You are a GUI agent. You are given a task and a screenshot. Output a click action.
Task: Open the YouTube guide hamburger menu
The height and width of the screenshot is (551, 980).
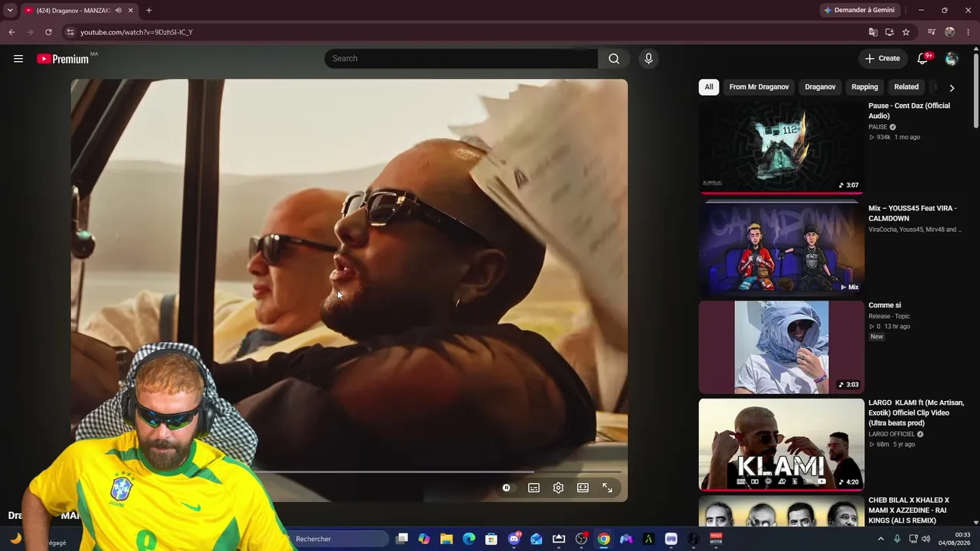coord(18,59)
